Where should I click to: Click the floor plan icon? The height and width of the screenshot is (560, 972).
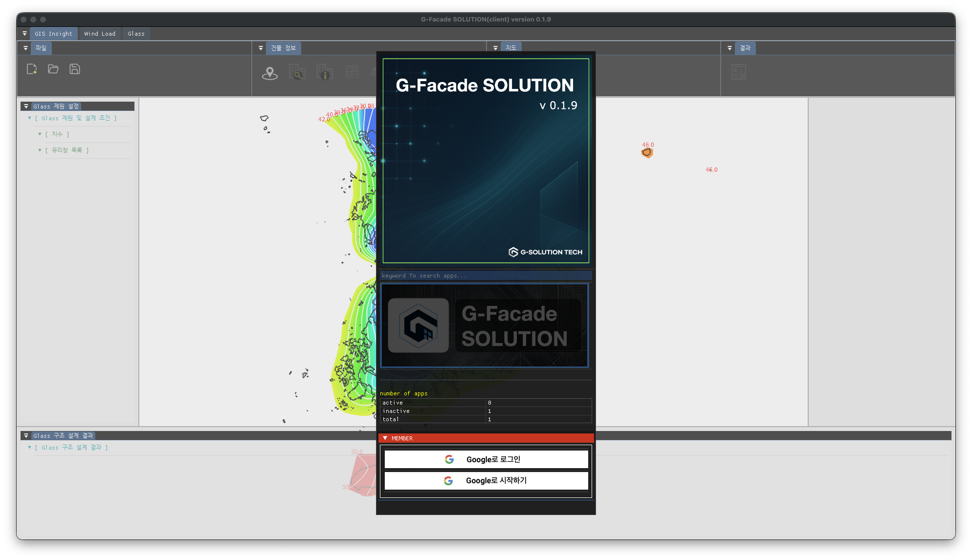(352, 72)
